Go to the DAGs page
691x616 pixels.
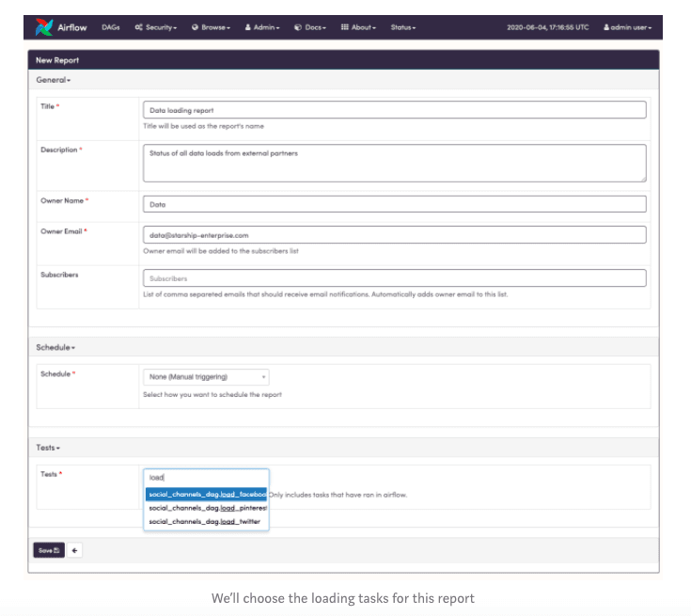109,27
